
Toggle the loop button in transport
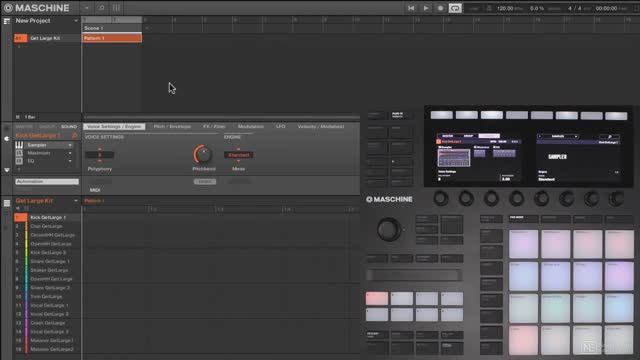pyautogui.click(x=455, y=8)
